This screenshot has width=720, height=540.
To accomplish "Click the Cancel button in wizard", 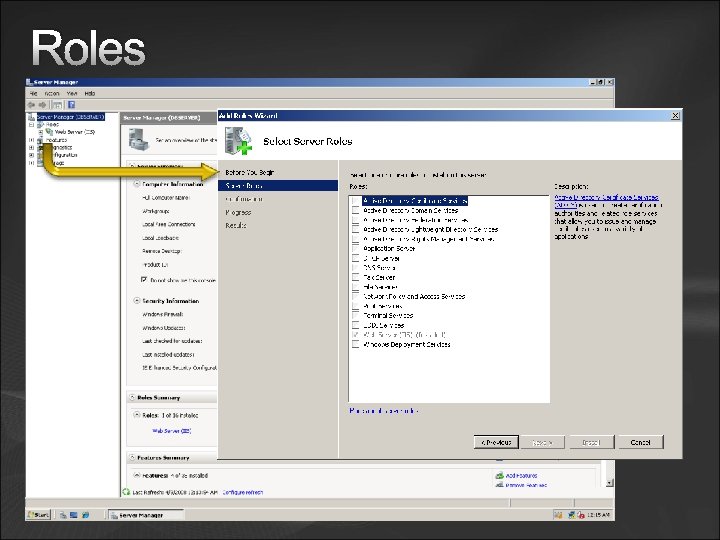I will coord(641,442).
